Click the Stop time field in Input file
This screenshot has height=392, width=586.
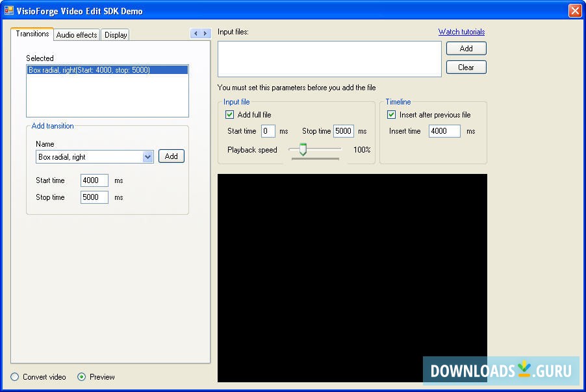(343, 130)
